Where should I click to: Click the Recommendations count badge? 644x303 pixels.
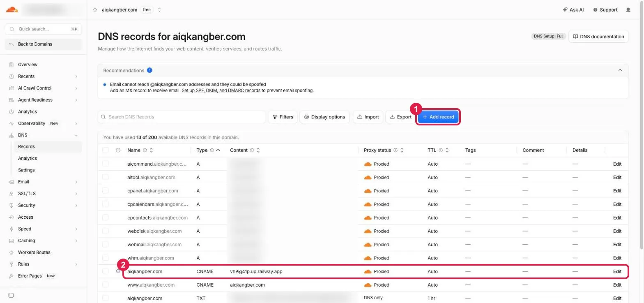click(149, 70)
